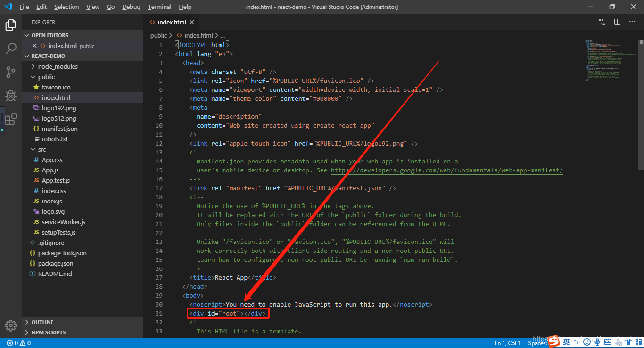Open the Sogou soft keyboard icon
The height and width of the screenshot is (348, 644).
coord(608,342)
